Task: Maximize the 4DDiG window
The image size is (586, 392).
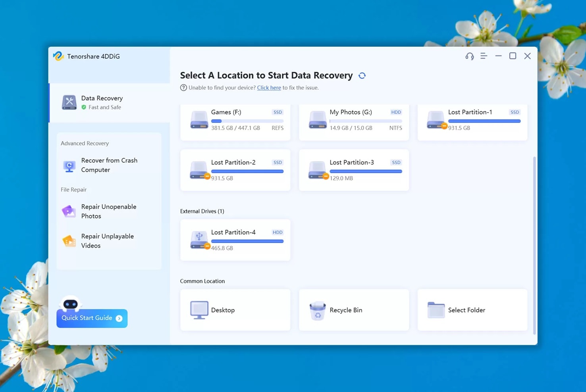Action: 513,56
